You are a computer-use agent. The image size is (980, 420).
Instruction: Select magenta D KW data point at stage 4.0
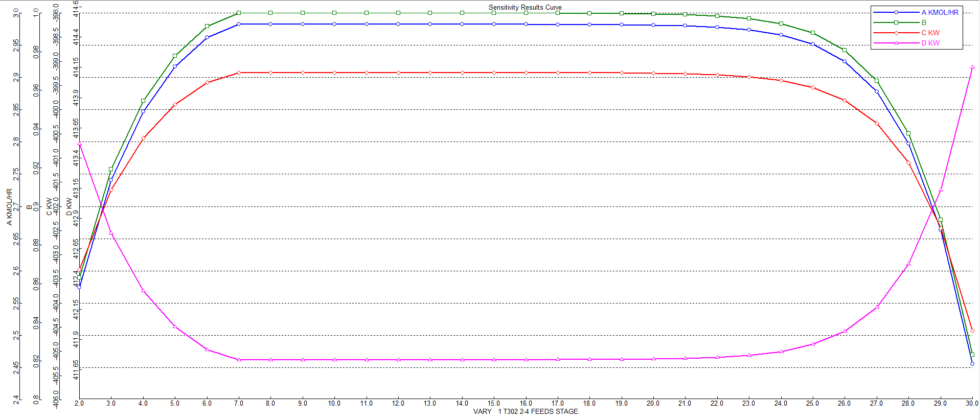pyautogui.click(x=143, y=291)
